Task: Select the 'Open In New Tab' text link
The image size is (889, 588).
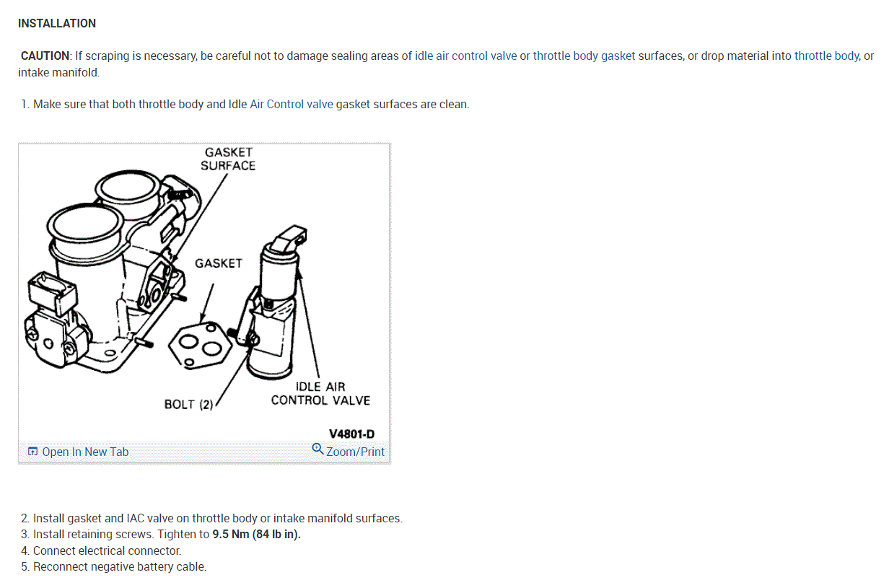Action: click(85, 452)
